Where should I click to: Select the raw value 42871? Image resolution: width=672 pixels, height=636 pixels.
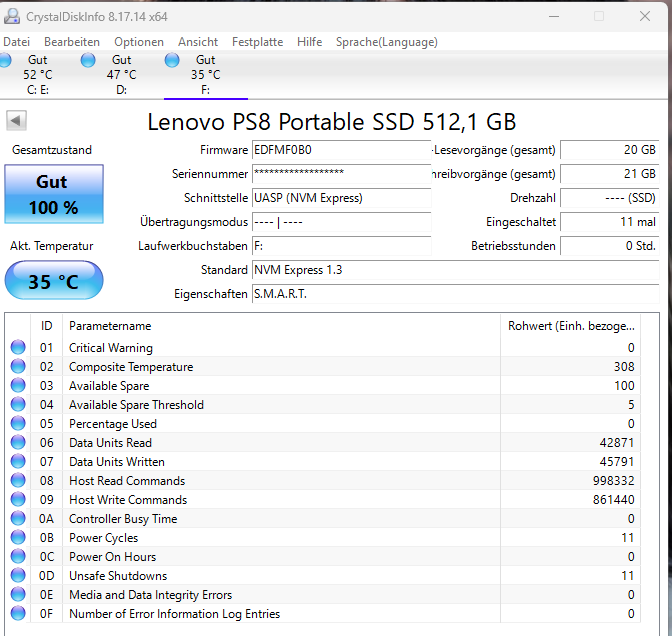click(x=617, y=442)
